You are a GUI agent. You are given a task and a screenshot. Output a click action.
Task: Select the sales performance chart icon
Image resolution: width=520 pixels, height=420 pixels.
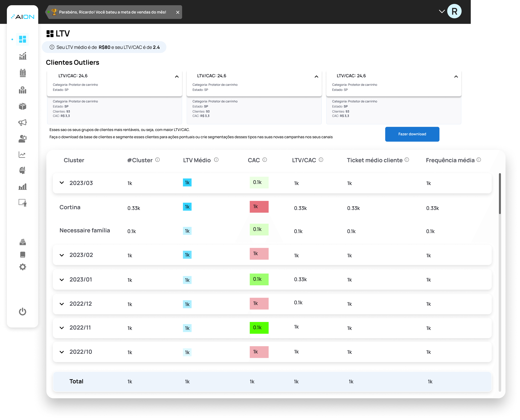tap(22, 56)
